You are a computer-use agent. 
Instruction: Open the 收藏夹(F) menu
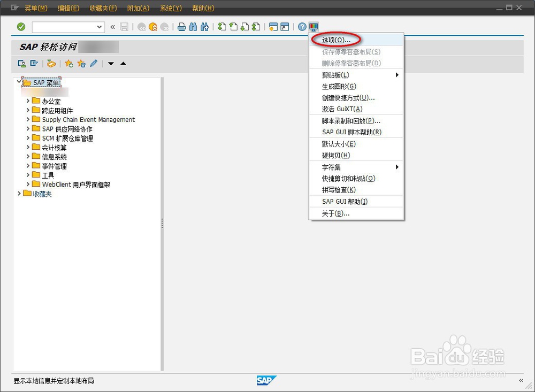click(103, 8)
